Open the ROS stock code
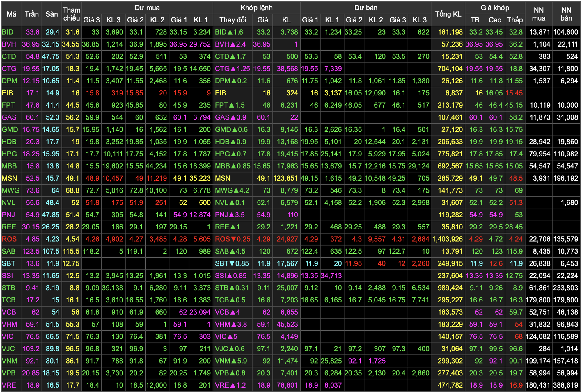582x392 pixels. 9,239
